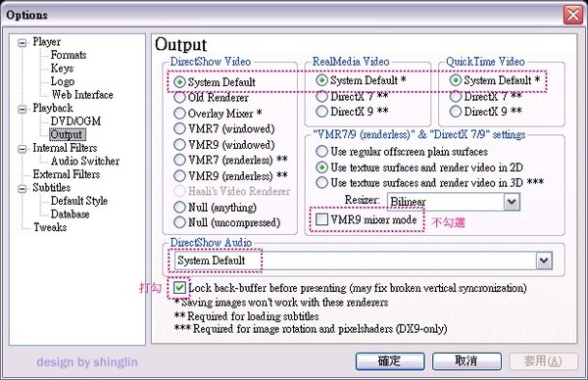Open the Tweaks settings page
Viewport: 588px width, 380px height.
click(50, 227)
